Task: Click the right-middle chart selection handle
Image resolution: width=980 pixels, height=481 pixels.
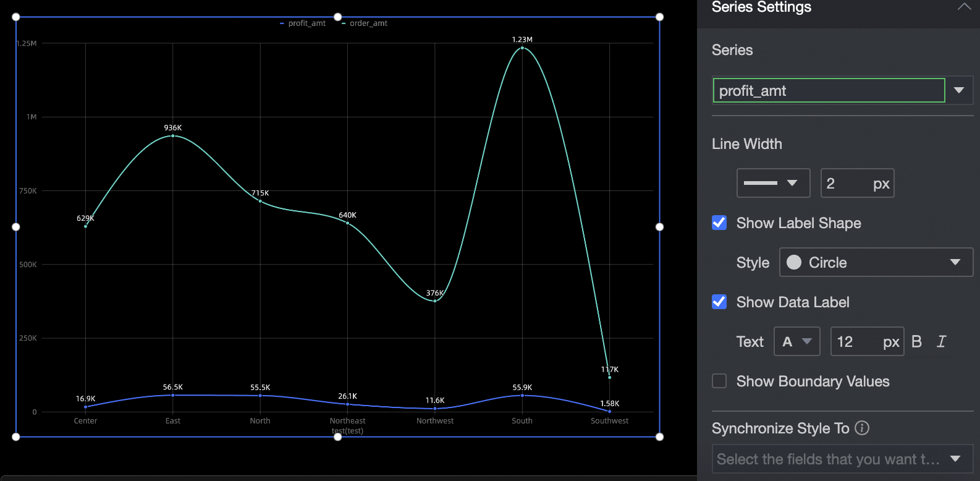Action: click(x=660, y=227)
